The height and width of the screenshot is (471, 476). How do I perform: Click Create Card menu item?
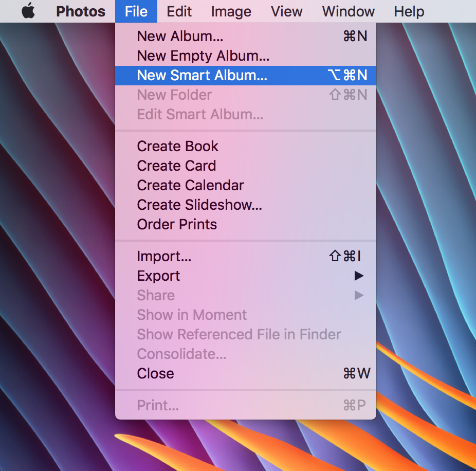click(176, 166)
